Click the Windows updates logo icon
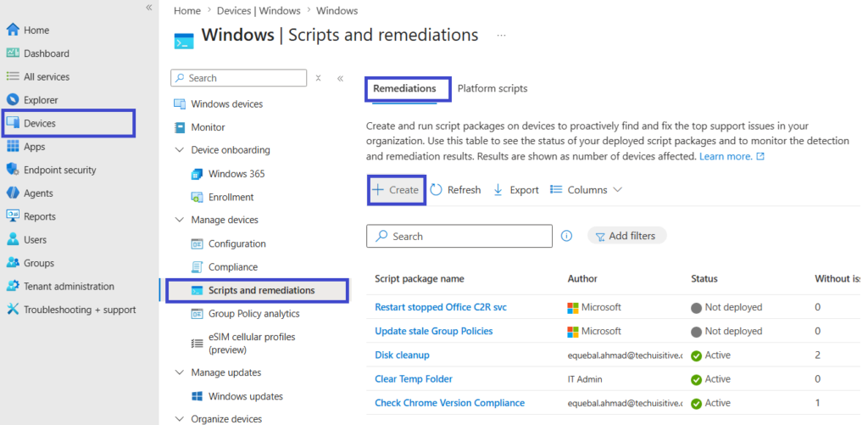The height and width of the screenshot is (425, 868). point(197,396)
